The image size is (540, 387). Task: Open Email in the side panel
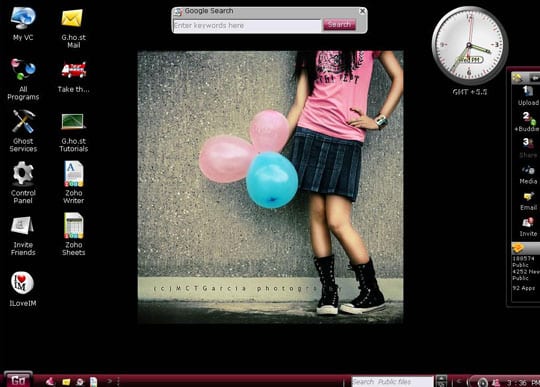(528, 201)
